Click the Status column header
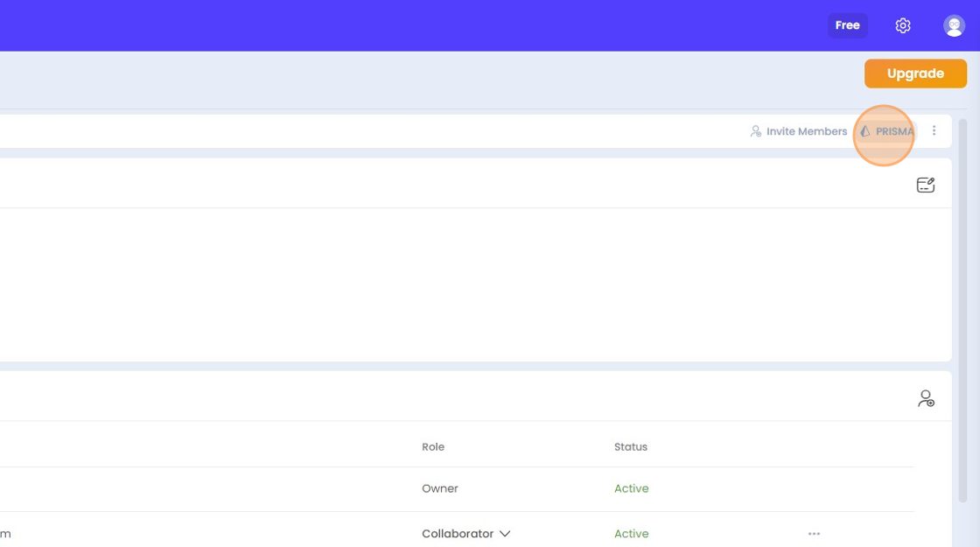Screen dimensions: 980x547 (631, 446)
